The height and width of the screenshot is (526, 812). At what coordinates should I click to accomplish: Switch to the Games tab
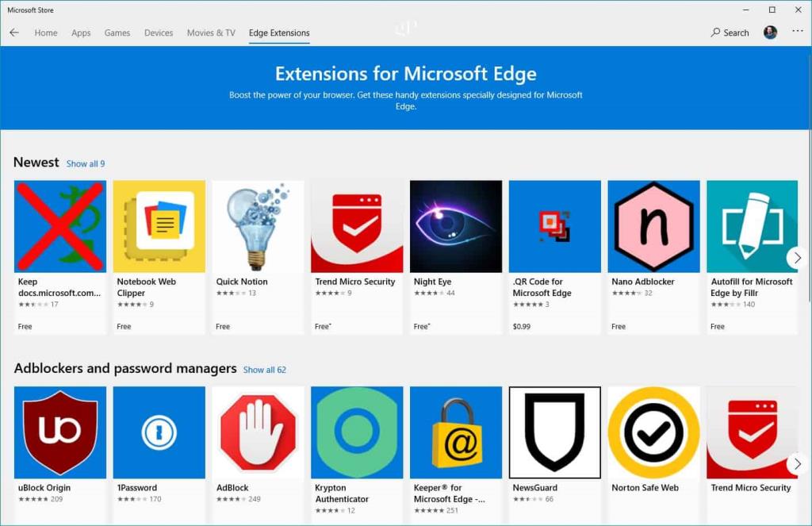pyautogui.click(x=117, y=33)
